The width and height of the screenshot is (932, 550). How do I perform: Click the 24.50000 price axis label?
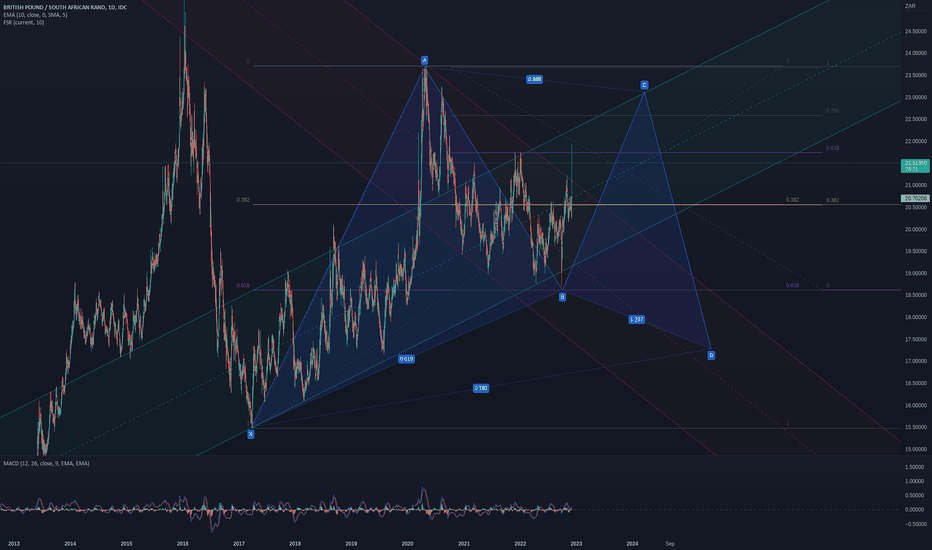[x=916, y=31]
